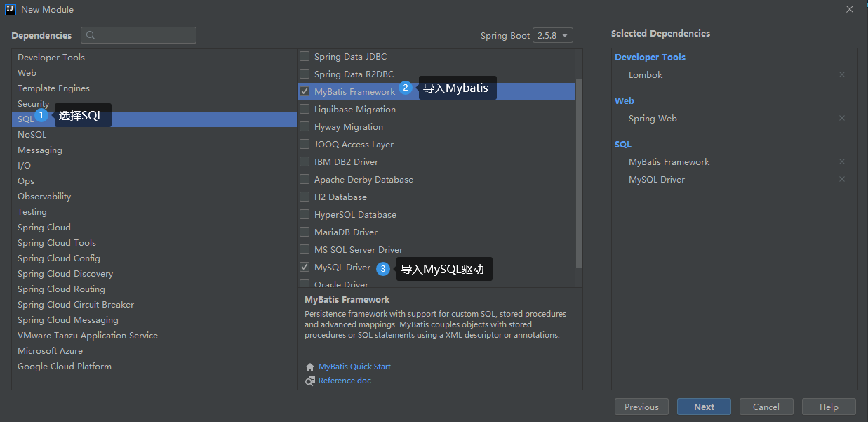
Task: Uncheck MyBatis Framework checkbox
Action: point(305,91)
